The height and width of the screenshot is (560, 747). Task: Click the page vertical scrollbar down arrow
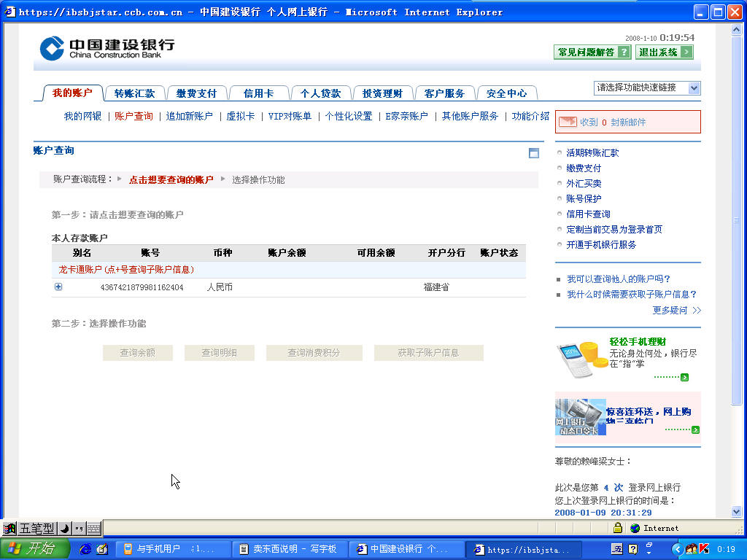[737, 512]
